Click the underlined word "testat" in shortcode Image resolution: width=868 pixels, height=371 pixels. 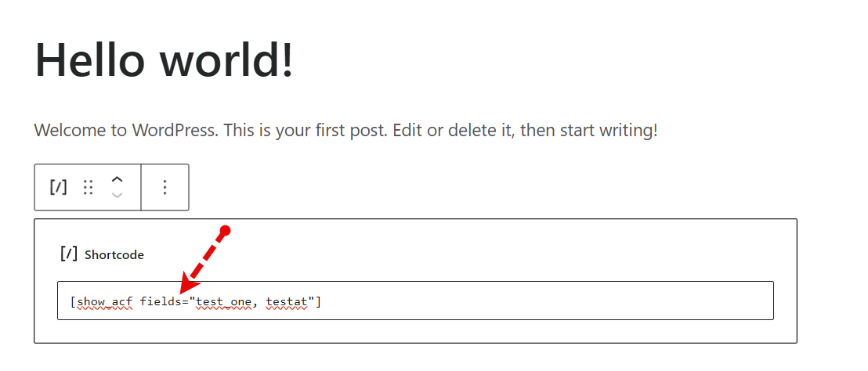288,301
